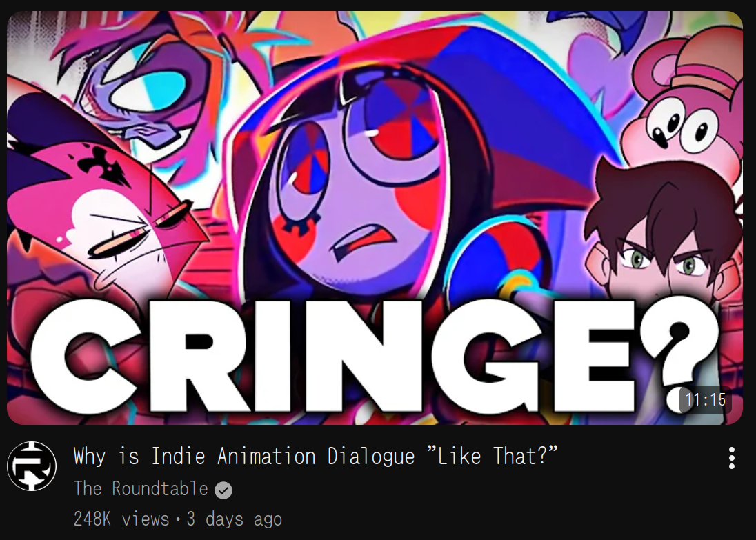This screenshot has width=756, height=540.
Task: Click the 248K views text
Action: [x=121, y=519]
